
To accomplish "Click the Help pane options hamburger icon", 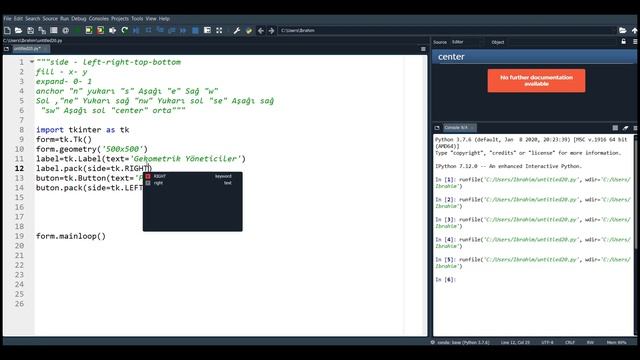I will tap(635, 42).
